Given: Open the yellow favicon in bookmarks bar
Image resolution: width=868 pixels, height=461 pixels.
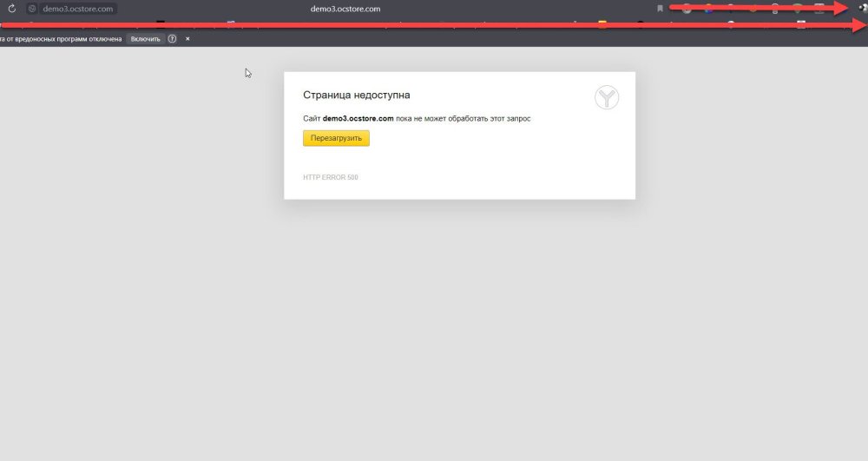Looking at the screenshot, I should coord(602,23).
